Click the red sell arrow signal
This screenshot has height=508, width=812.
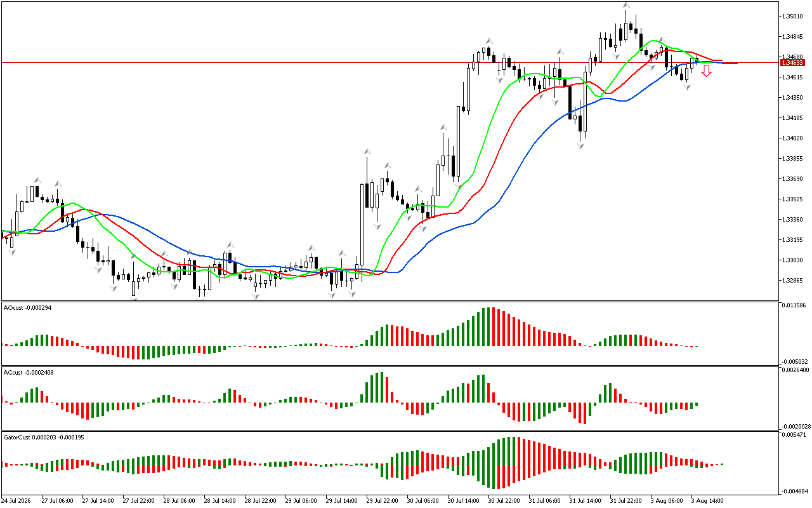pyautogui.click(x=706, y=71)
